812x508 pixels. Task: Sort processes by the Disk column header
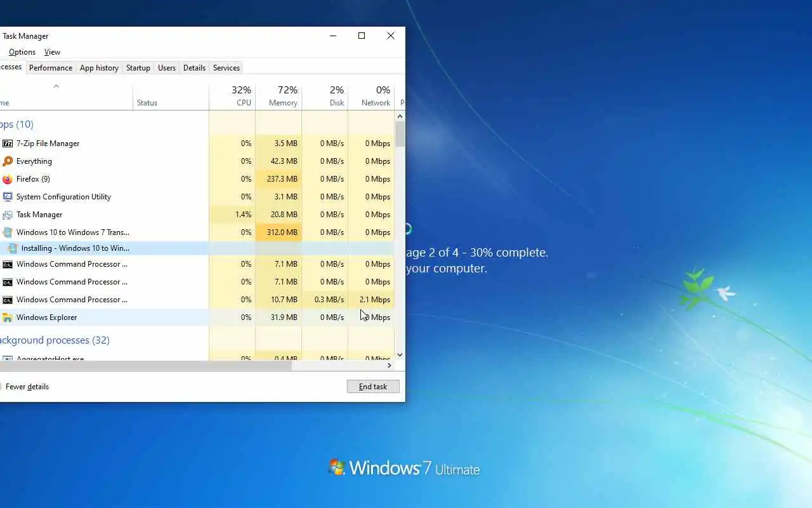[x=325, y=96]
